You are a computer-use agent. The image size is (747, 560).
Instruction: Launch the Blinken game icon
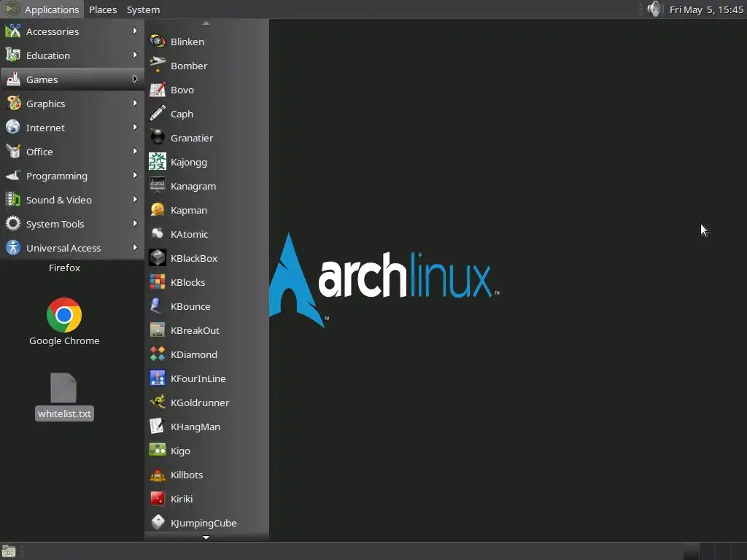(x=158, y=42)
